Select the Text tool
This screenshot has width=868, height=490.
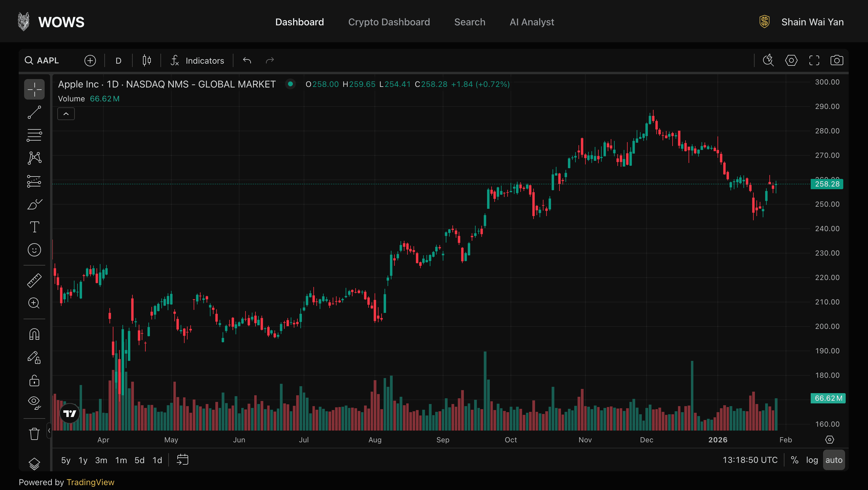[34, 227]
